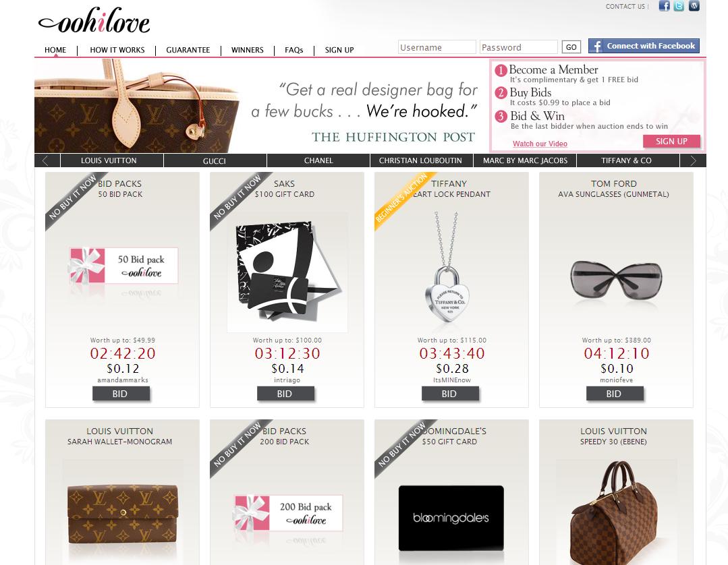The width and height of the screenshot is (728, 565).
Task: Bid on the Tom Ford Ava sunglasses
Action: (x=615, y=394)
